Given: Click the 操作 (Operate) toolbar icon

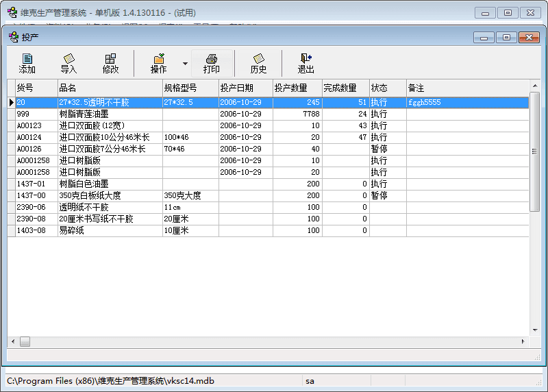Looking at the screenshot, I should point(158,63).
